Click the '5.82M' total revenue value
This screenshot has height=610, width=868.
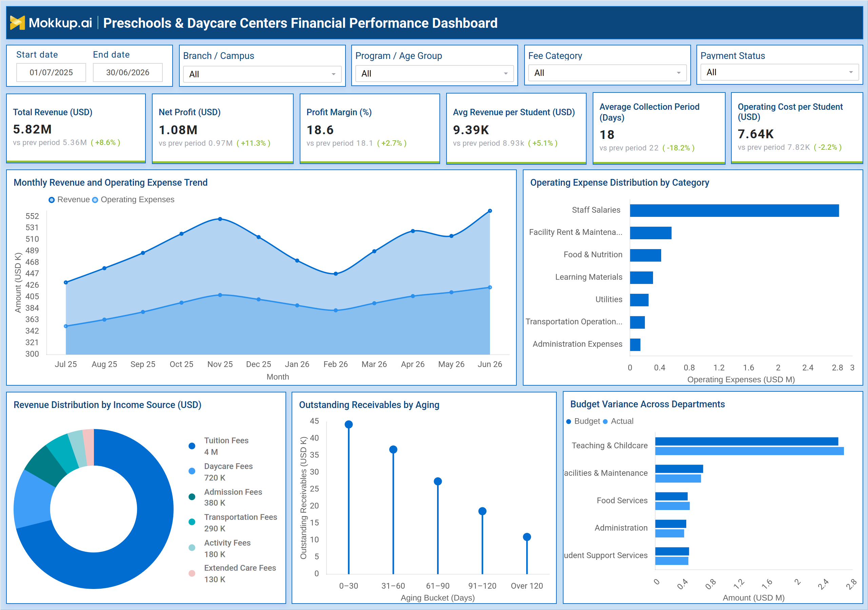[x=32, y=129]
